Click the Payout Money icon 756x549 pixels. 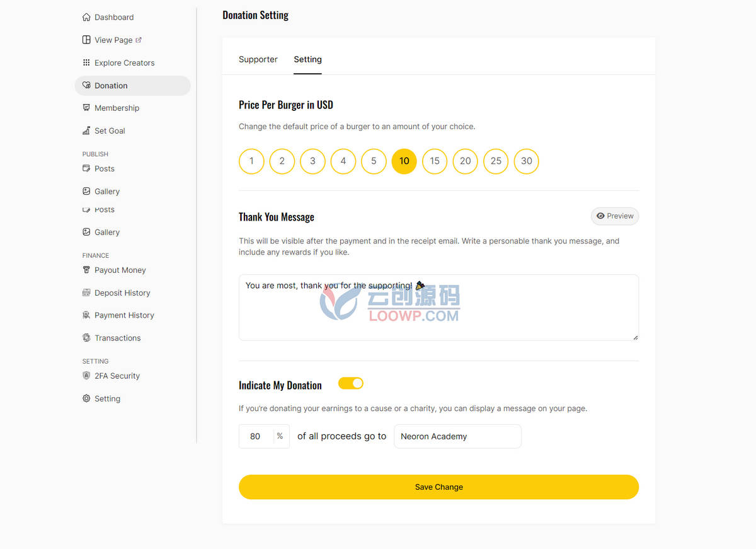point(86,270)
